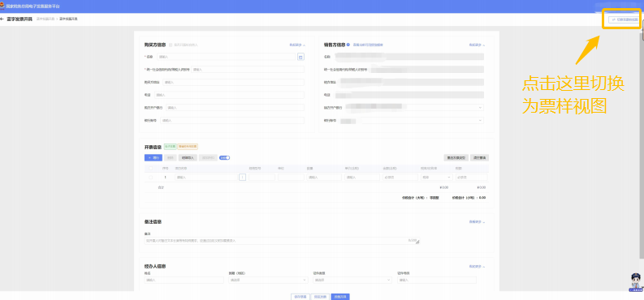644x300 pixels.
Task: Open the 国籍(地区) dropdown
Action: pos(268,280)
